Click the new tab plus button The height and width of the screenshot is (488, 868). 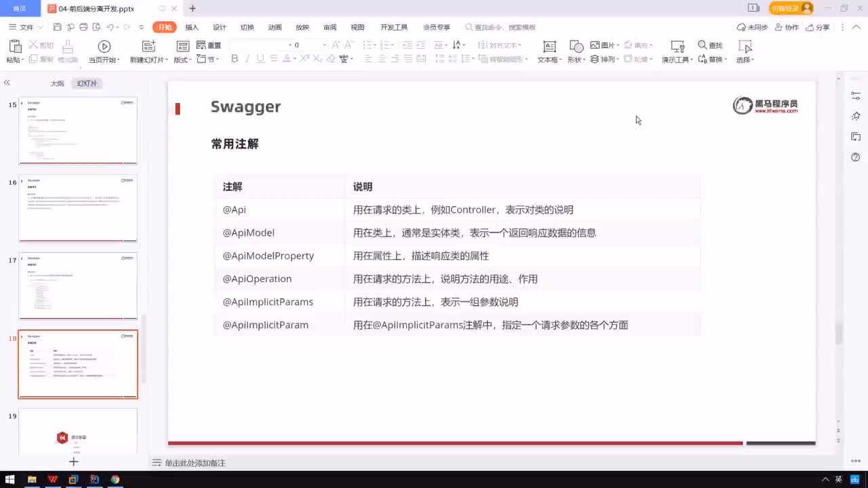point(193,9)
